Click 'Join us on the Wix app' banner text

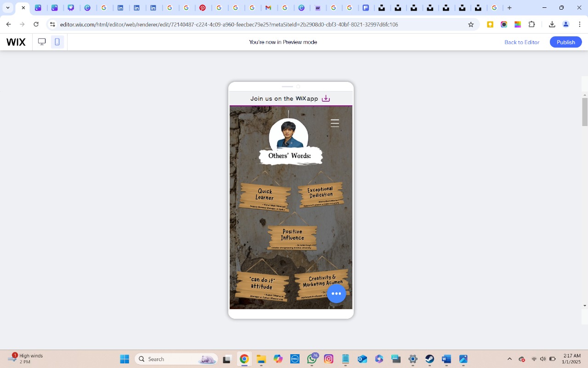coord(284,98)
